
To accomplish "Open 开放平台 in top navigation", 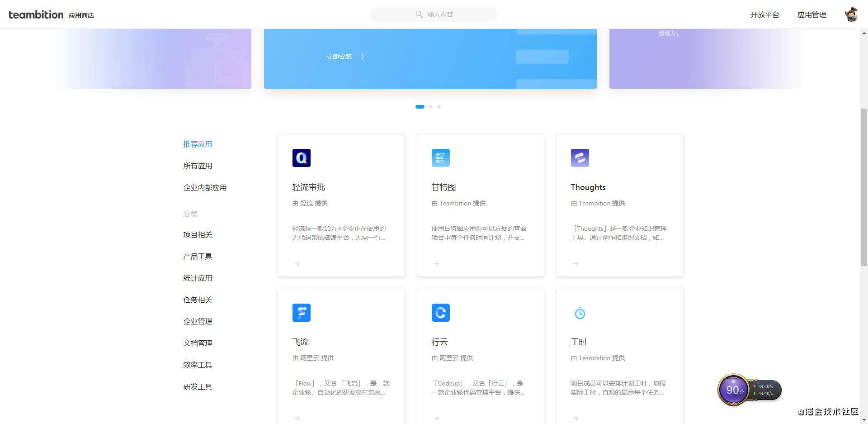I will [765, 14].
